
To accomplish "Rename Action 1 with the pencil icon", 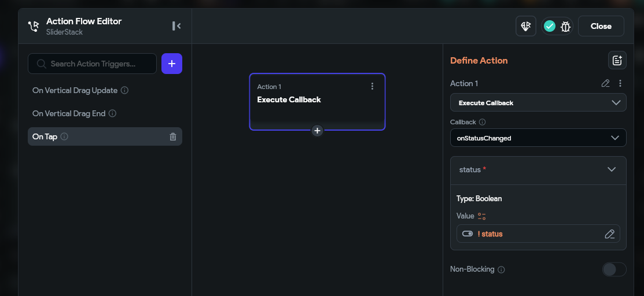I will 605,83.
